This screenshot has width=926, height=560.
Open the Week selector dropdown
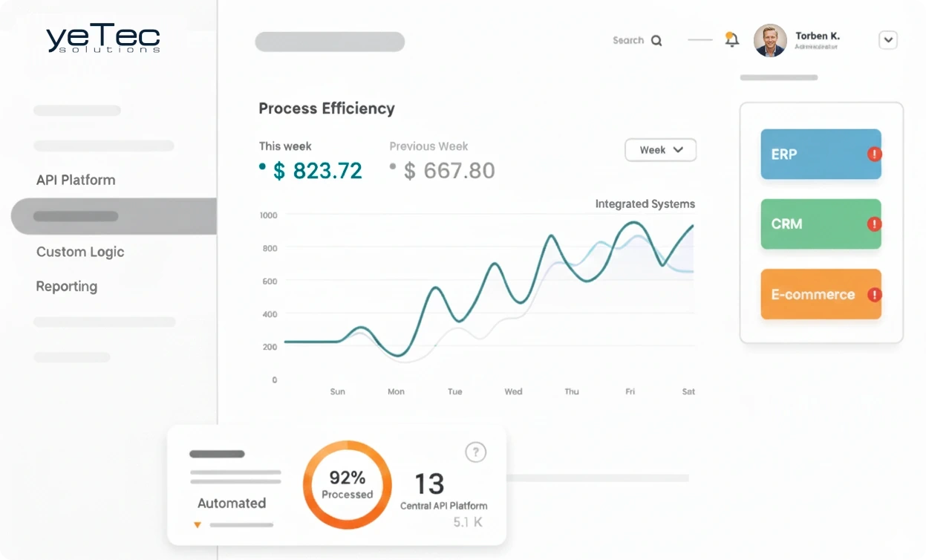(x=660, y=149)
